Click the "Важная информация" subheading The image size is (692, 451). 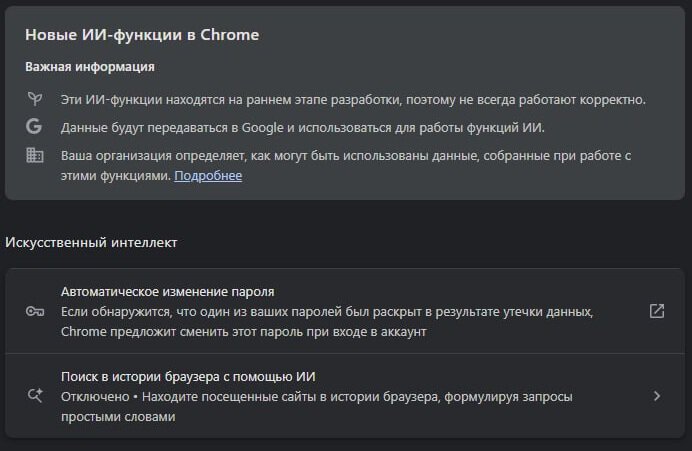click(90, 67)
